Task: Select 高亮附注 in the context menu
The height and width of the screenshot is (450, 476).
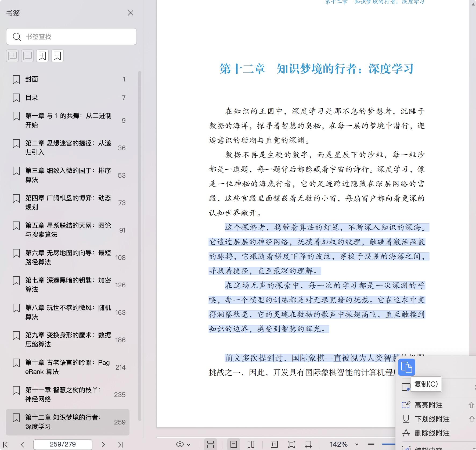Action: [x=429, y=405]
